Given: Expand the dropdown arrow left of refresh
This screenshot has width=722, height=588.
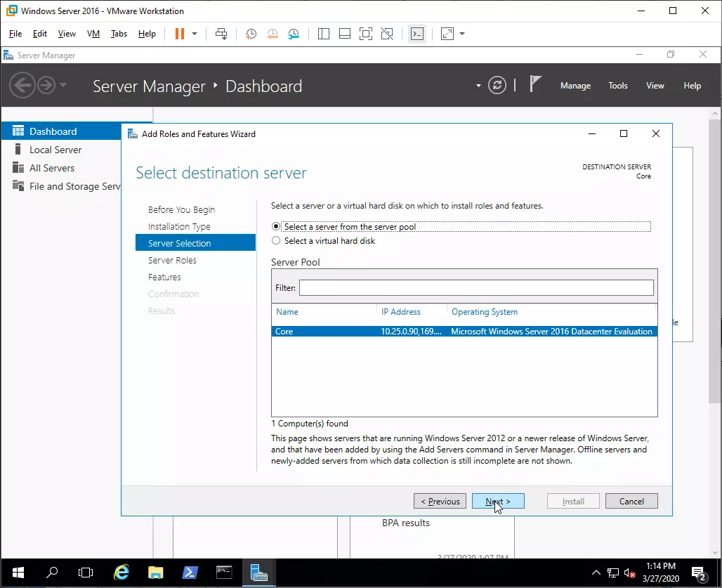Looking at the screenshot, I should coord(478,86).
